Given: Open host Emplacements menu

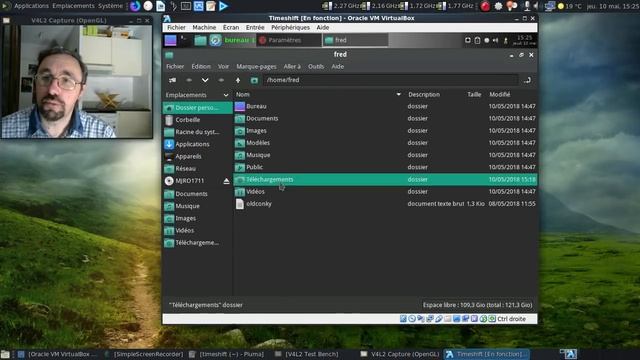Looking at the screenshot, I should (x=73, y=6).
